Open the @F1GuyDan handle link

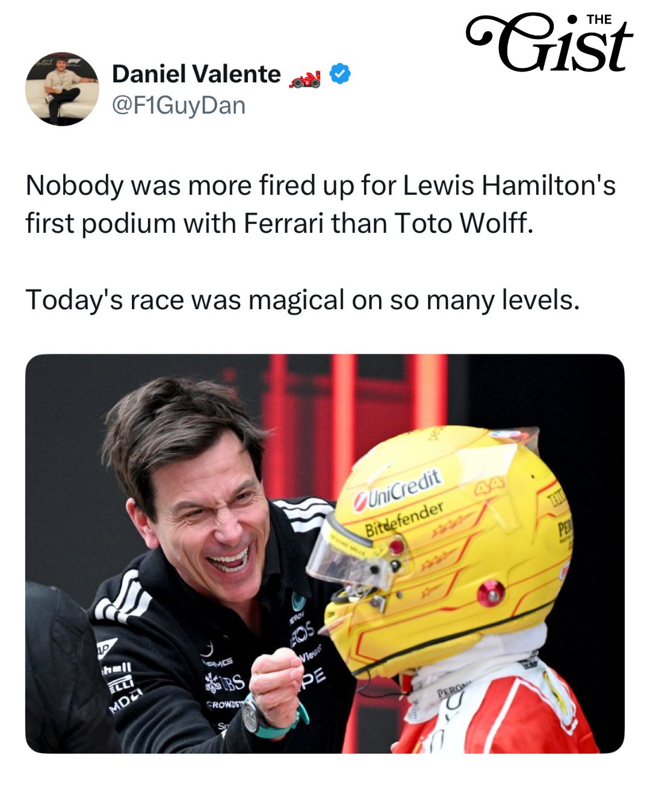(179, 106)
